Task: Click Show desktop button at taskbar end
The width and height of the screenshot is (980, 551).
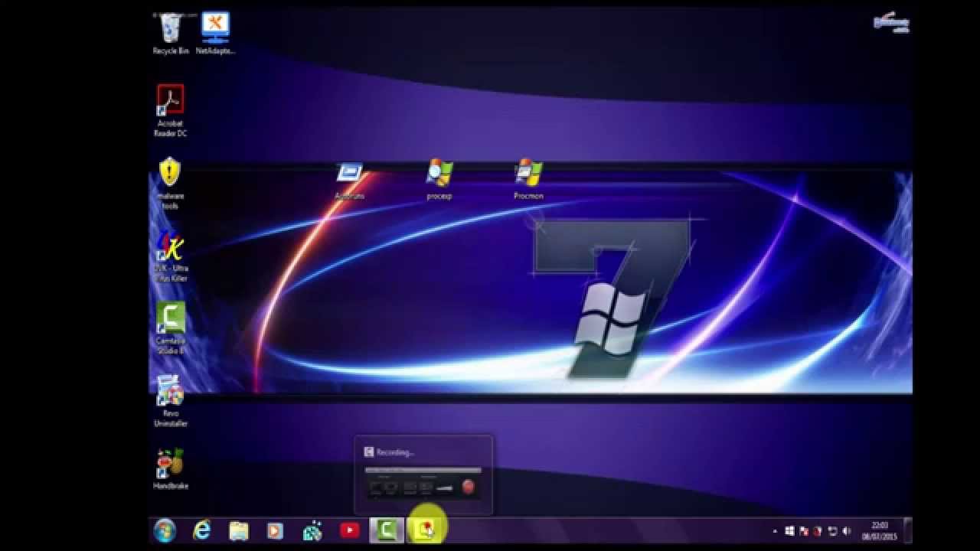Action: tap(907, 530)
